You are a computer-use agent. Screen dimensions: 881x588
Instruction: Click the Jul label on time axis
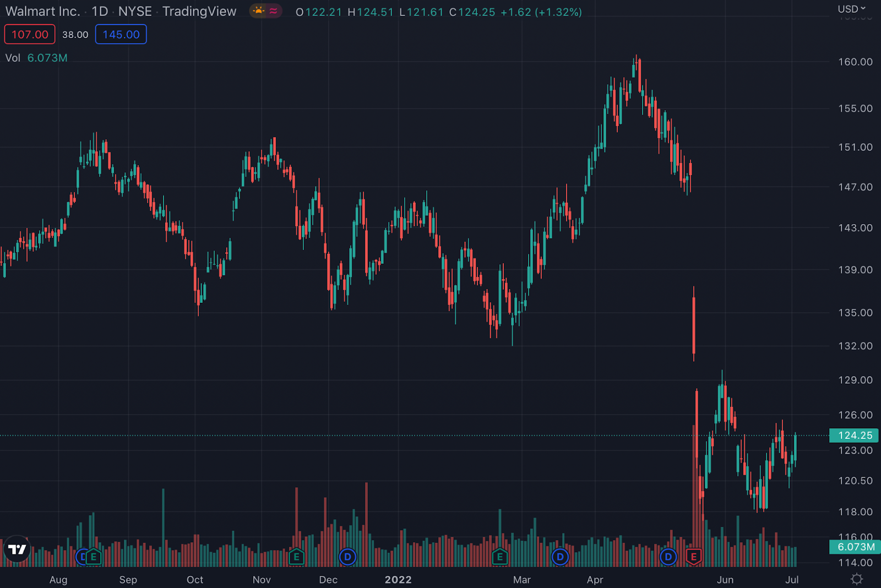pyautogui.click(x=792, y=580)
